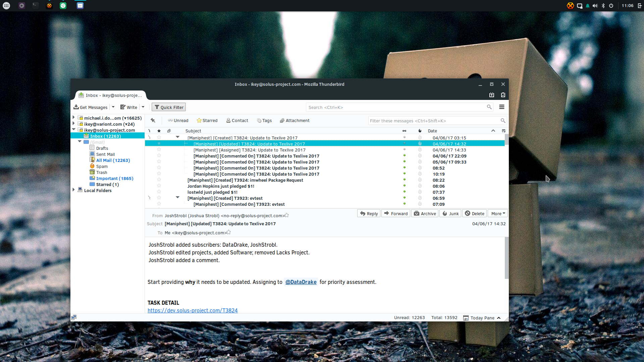The height and width of the screenshot is (362, 644).
Task: Open the Spam folder
Action: coord(102,167)
